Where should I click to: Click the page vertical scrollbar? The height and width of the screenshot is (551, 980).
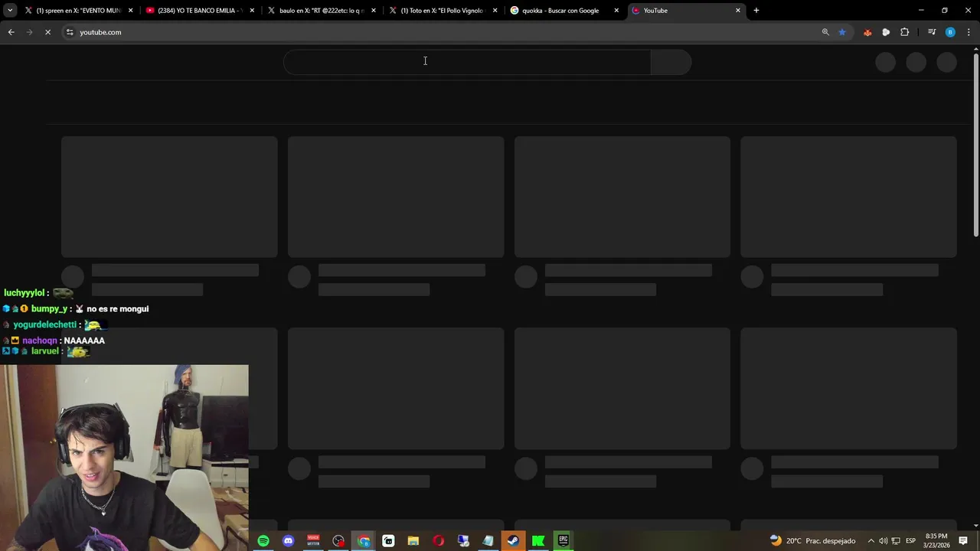pos(976,145)
